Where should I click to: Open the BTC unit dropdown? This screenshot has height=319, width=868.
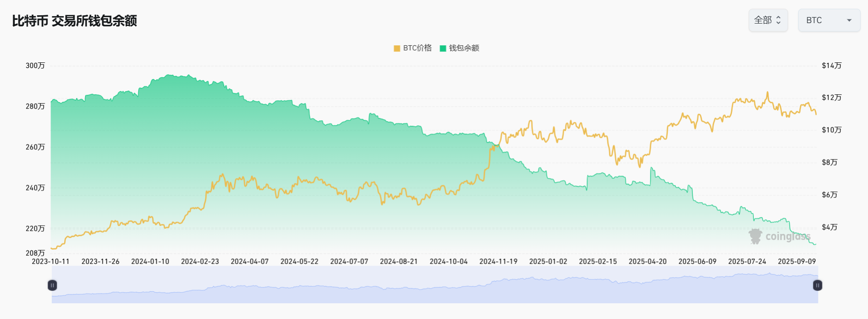click(829, 20)
